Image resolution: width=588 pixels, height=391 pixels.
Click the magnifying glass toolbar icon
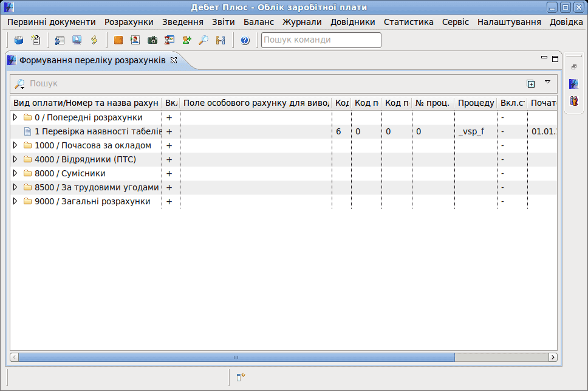(x=203, y=40)
